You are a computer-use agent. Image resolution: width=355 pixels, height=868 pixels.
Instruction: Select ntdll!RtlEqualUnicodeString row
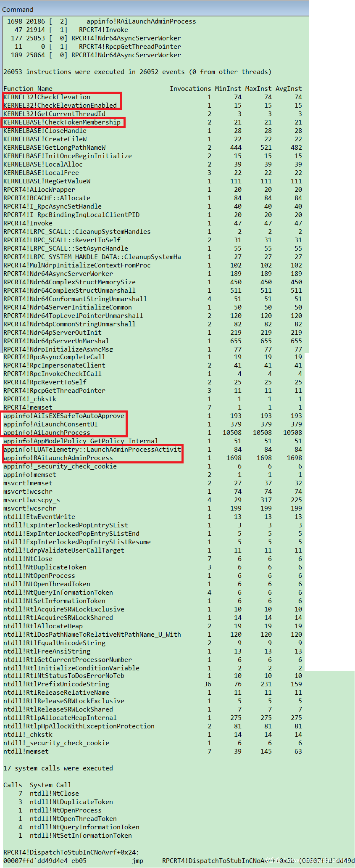153,643
